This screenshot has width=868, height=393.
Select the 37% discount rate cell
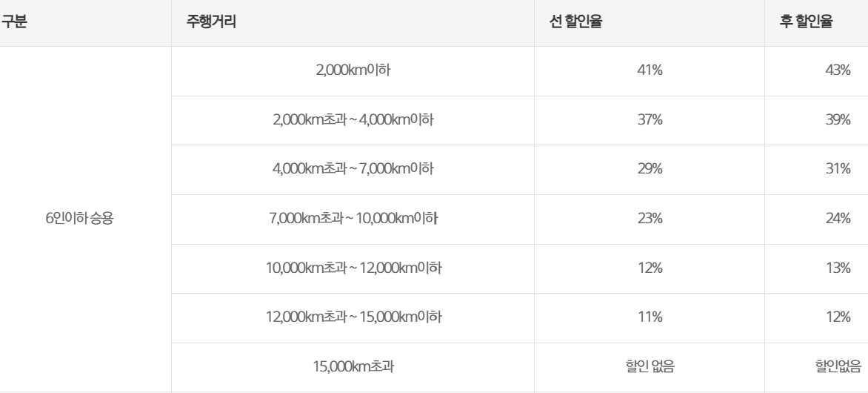point(650,120)
